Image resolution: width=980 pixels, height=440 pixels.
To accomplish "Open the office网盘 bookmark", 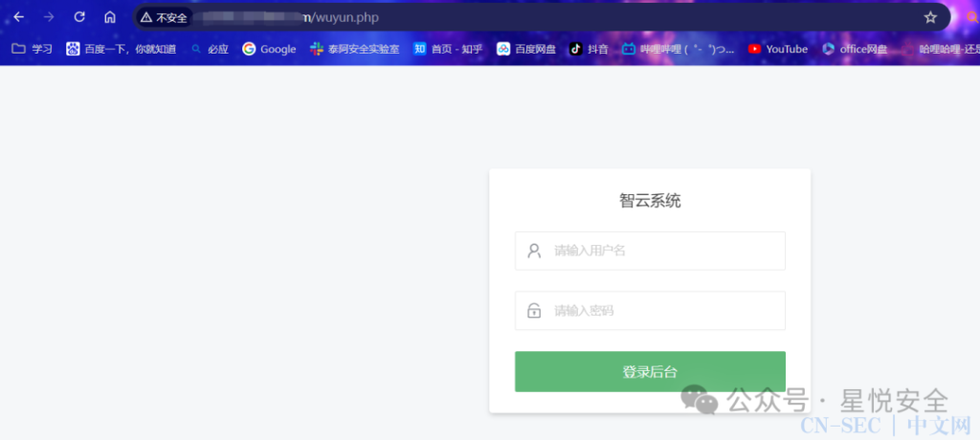I will [855, 49].
